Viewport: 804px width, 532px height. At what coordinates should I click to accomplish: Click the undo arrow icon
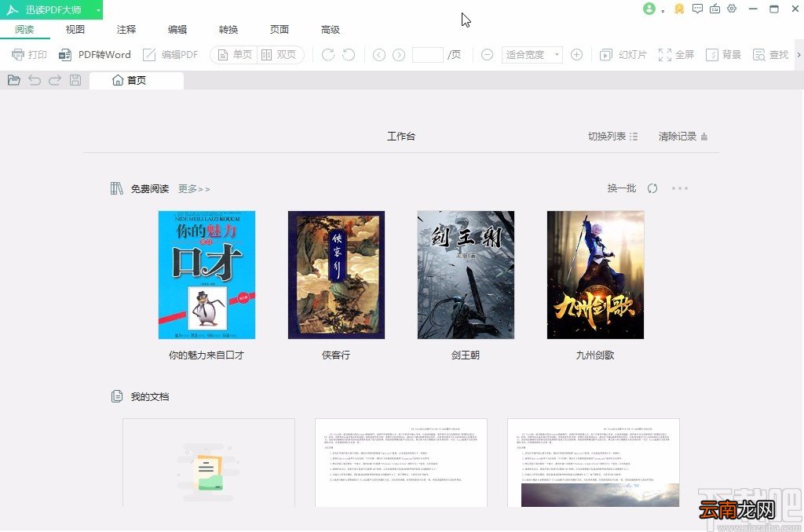pyautogui.click(x=35, y=80)
